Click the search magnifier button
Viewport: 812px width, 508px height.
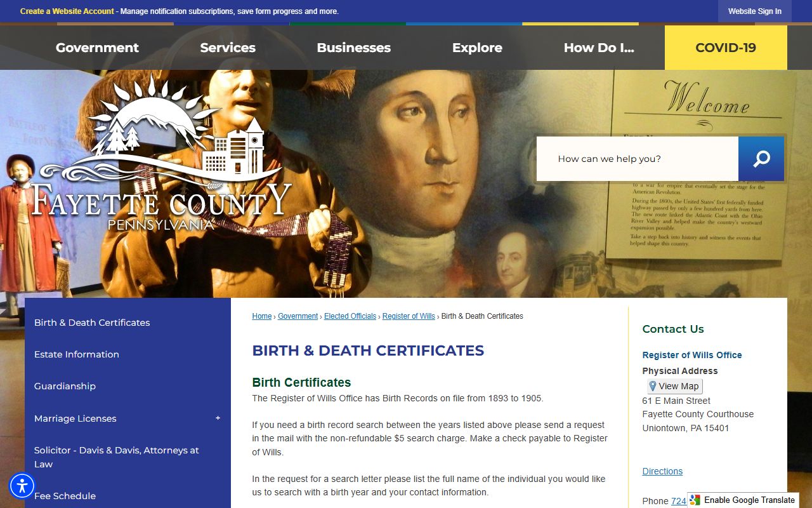761,159
